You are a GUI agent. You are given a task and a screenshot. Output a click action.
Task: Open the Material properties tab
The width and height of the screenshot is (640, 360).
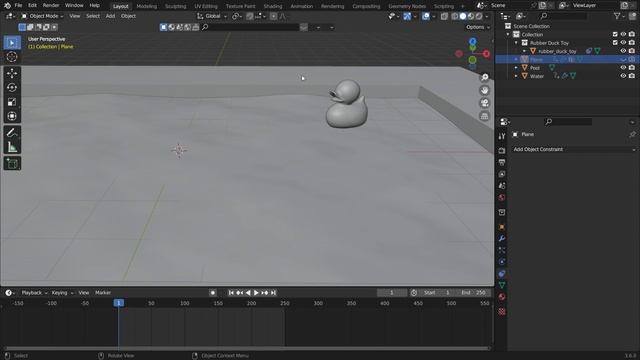[x=502, y=297]
